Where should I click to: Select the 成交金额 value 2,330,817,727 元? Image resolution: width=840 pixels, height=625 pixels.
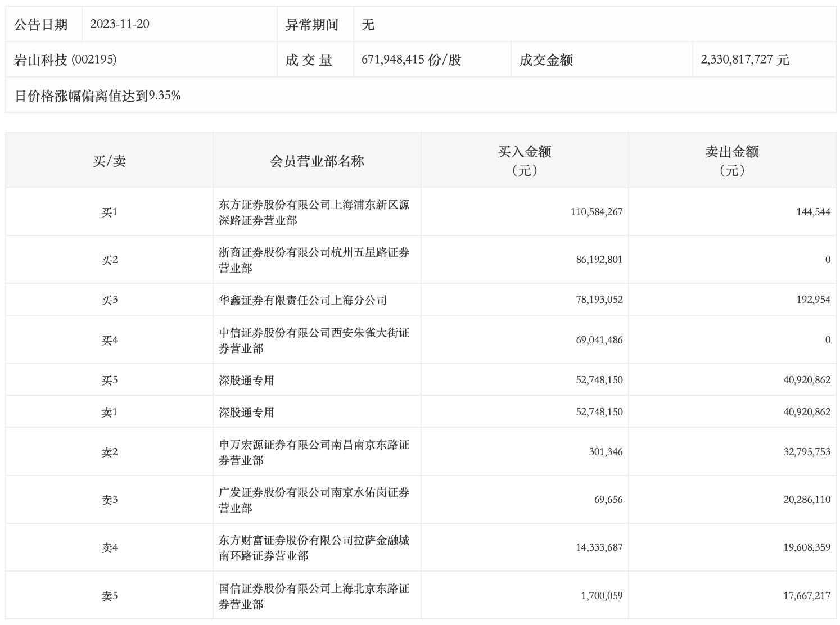pyautogui.click(x=745, y=60)
